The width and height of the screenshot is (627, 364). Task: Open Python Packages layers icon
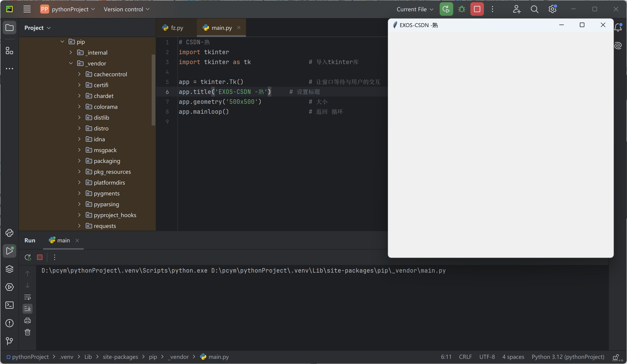coord(9,269)
